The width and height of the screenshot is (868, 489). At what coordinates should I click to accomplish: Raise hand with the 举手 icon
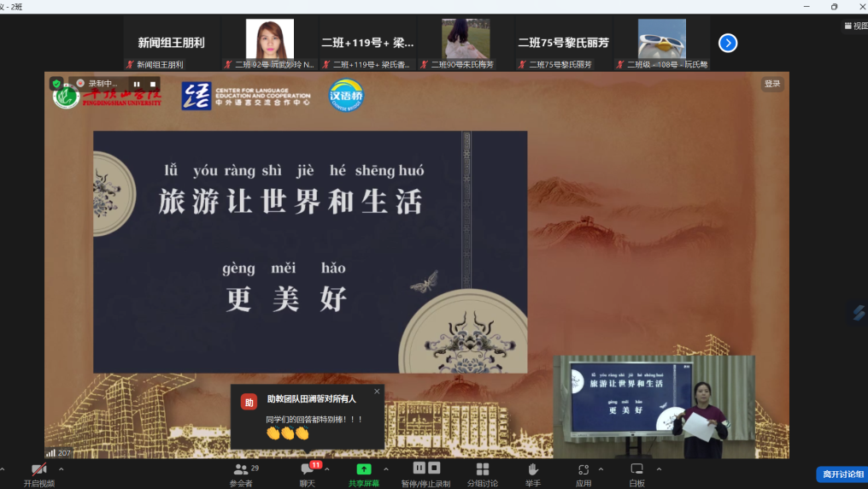tap(533, 469)
